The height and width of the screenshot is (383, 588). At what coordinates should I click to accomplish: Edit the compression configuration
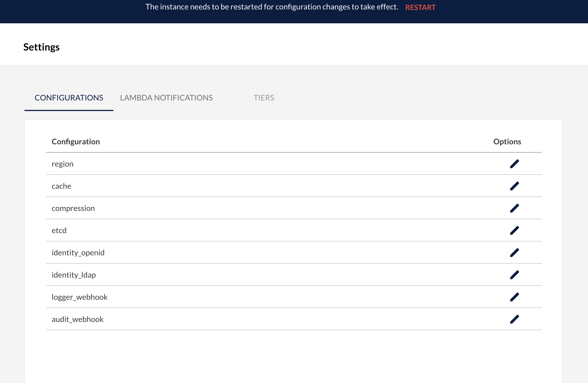pyautogui.click(x=514, y=208)
